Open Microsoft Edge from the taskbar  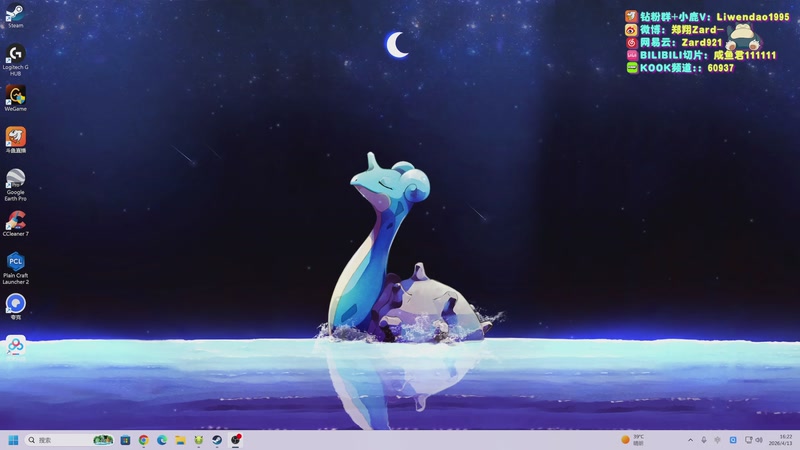[x=162, y=440]
